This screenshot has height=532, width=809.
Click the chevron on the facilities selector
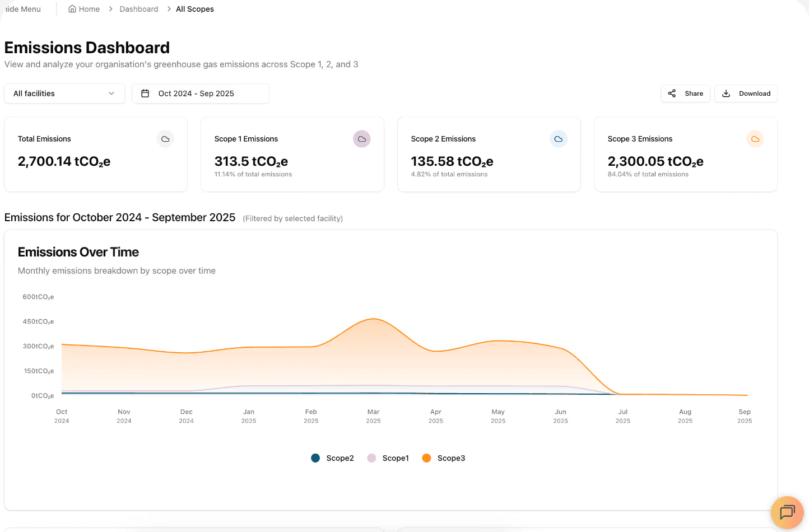tap(112, 93)
